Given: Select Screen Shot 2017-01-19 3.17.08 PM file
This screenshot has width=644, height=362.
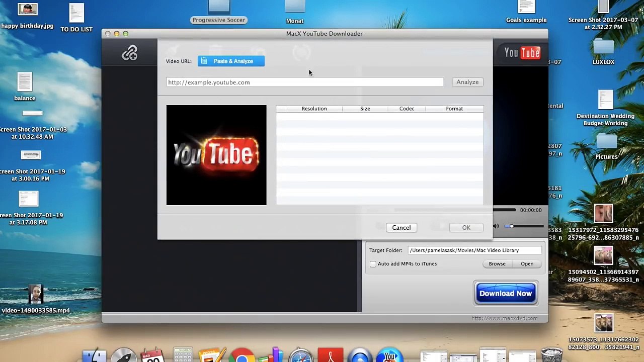Looking at the screenshot, I should (29, 208).
